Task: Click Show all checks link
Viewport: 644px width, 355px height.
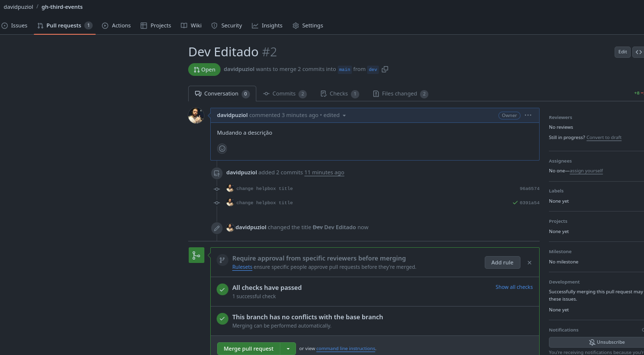Action: [514, 287]
